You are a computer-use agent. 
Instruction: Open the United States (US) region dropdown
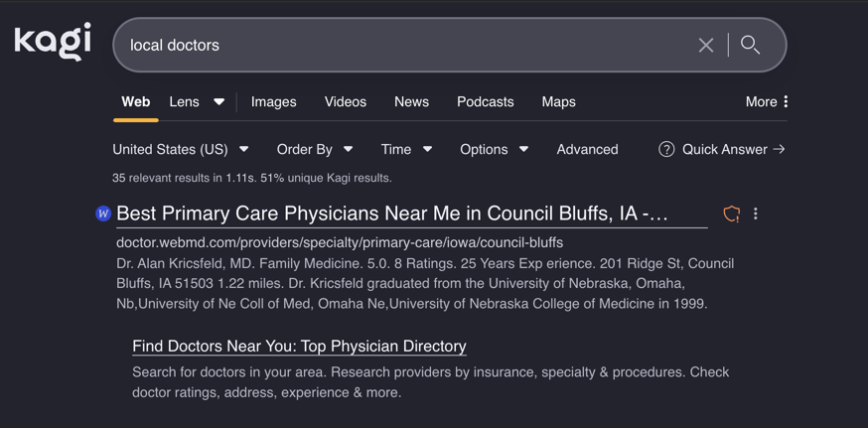point(180,149)
